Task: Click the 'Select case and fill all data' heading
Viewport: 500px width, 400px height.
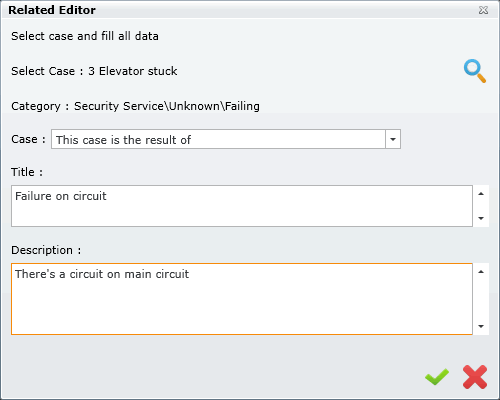Action: [x=85, y=36]
